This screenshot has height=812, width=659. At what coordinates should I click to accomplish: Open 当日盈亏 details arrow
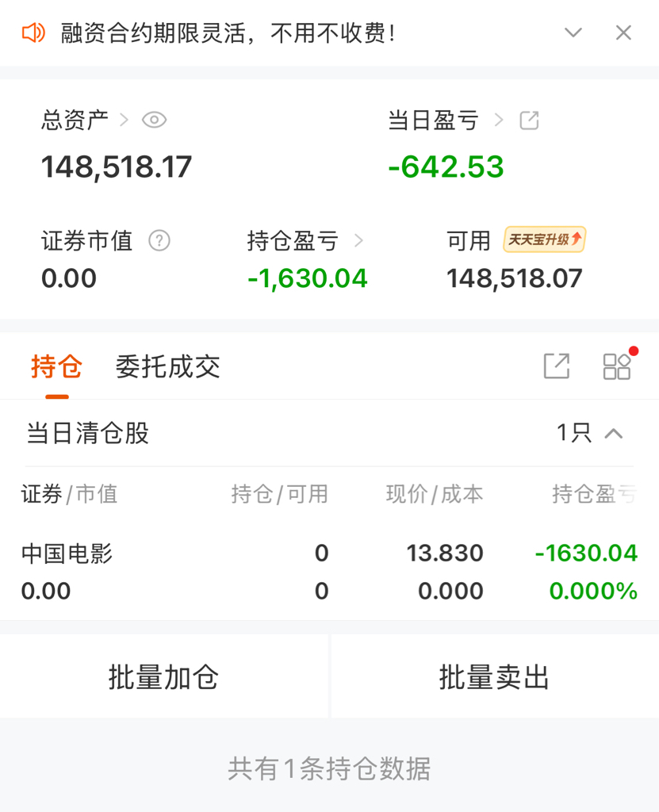tap(499, 121)
